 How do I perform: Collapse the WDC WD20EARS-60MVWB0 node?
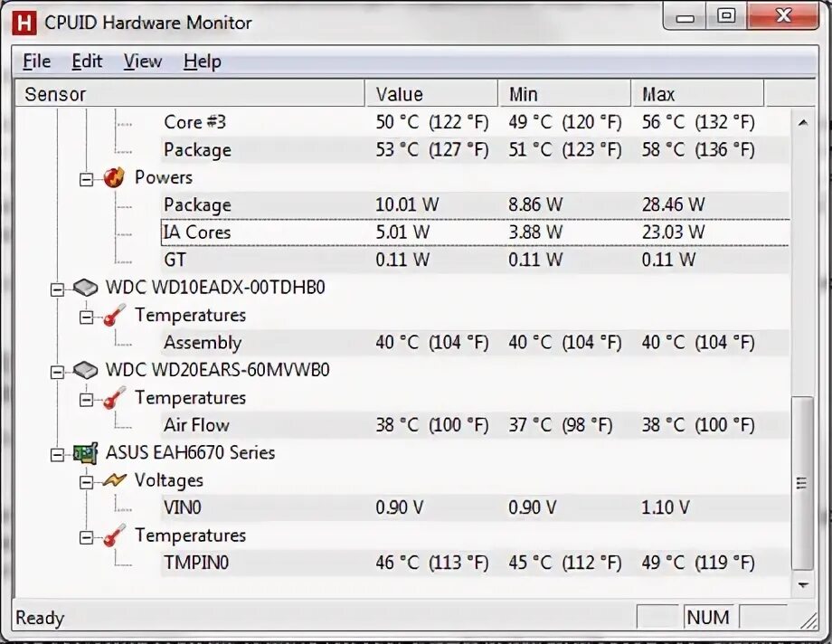point(57,372)
